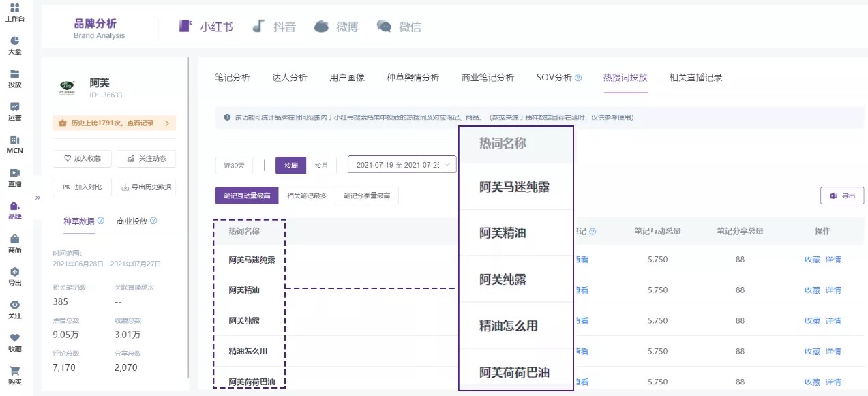
Task: Open the 达人分析 tab
Action: (x=290, y=78)
